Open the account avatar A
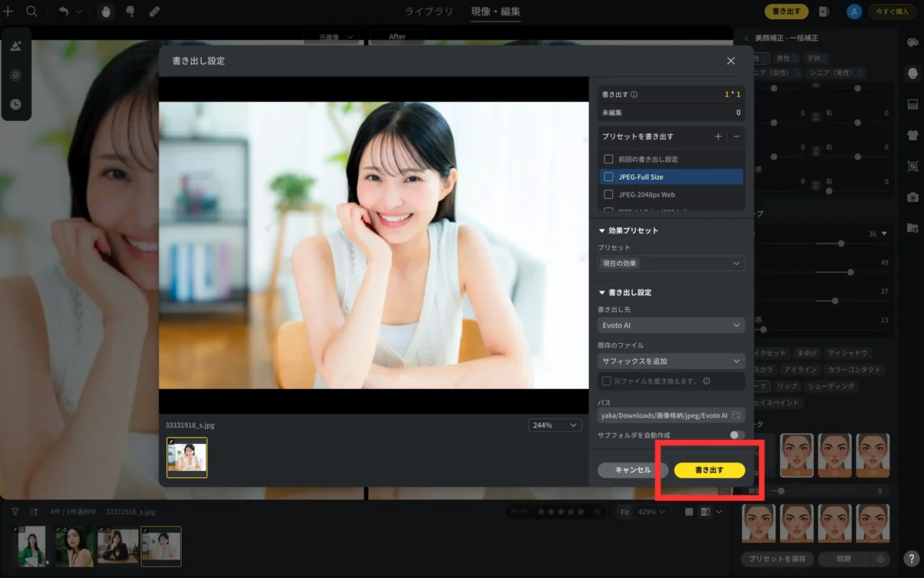Screen dimensions: 924x578 point(853,12)
